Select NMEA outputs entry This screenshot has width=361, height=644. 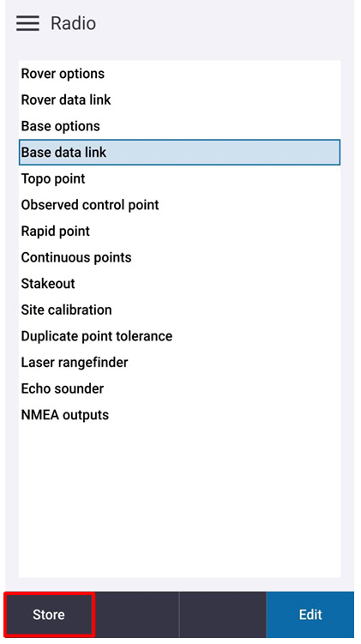(179, 415)
